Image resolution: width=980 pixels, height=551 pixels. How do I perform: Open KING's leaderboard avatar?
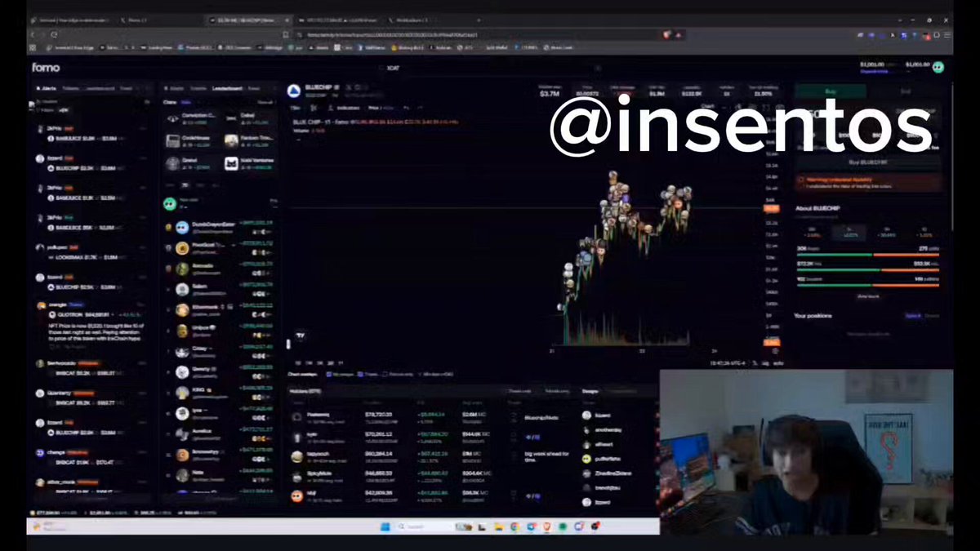pyautogui.click(x=182, y=393)
